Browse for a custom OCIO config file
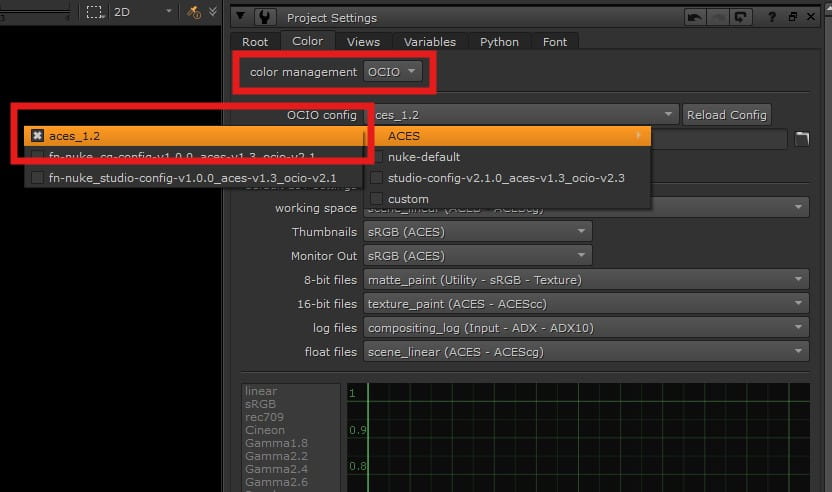The image size is (832, 492). [802, 139]
